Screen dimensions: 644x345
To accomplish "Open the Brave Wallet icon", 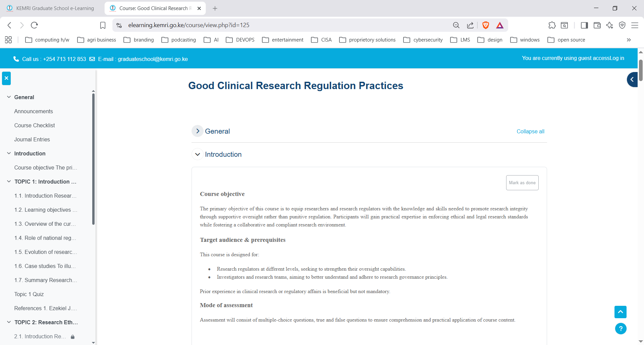I will click(x=597, y=25).
